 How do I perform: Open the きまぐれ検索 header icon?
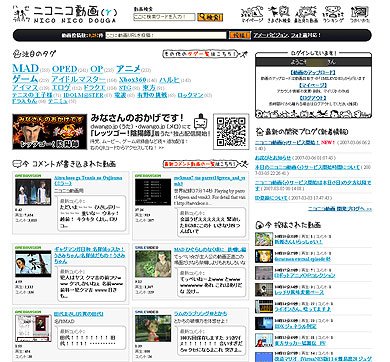point(279,15)
